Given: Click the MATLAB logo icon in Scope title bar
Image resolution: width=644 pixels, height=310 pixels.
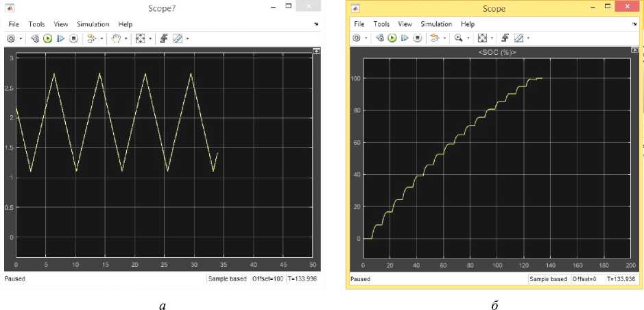Looking at the screenshot, I should click(x=357, y=8).
